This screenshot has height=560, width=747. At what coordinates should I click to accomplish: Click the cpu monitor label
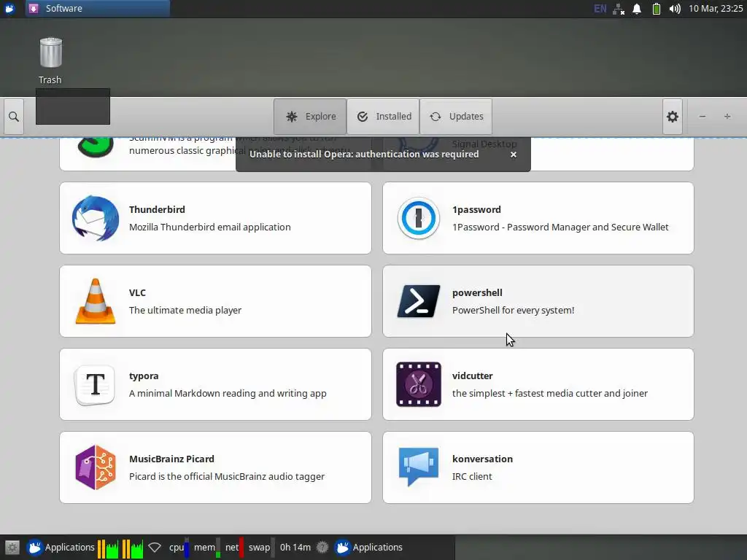pos(177,548)
